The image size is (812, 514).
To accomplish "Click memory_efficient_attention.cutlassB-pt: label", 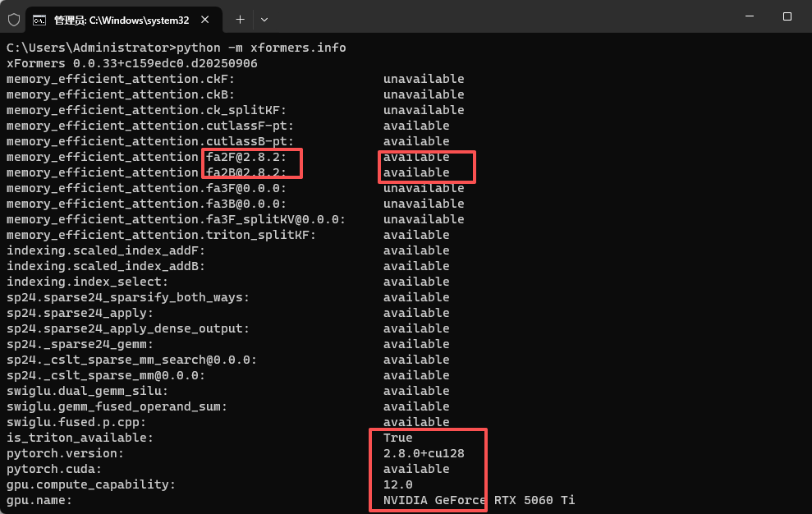I will pos(150,141).
